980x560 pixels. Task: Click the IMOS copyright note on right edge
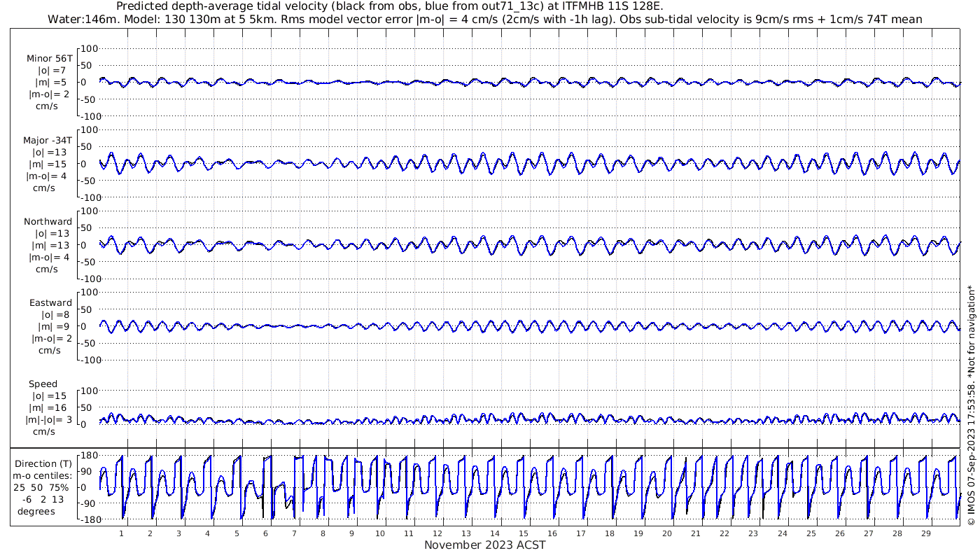[971, 405]
